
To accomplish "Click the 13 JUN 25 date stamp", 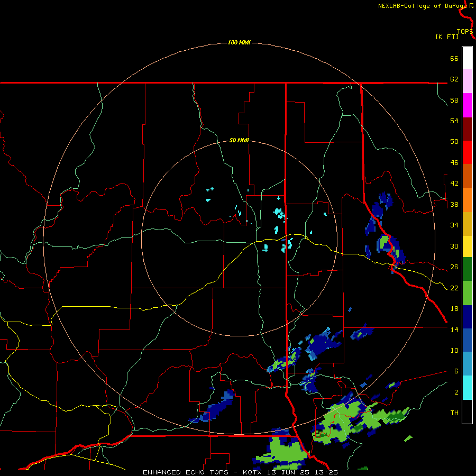I will 288,472.
